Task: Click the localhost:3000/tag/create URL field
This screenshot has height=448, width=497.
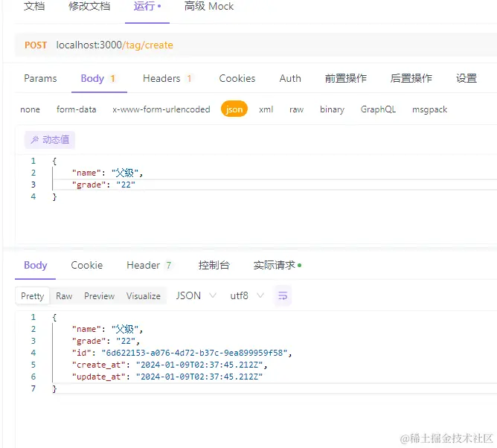Action: pos(115,45)
